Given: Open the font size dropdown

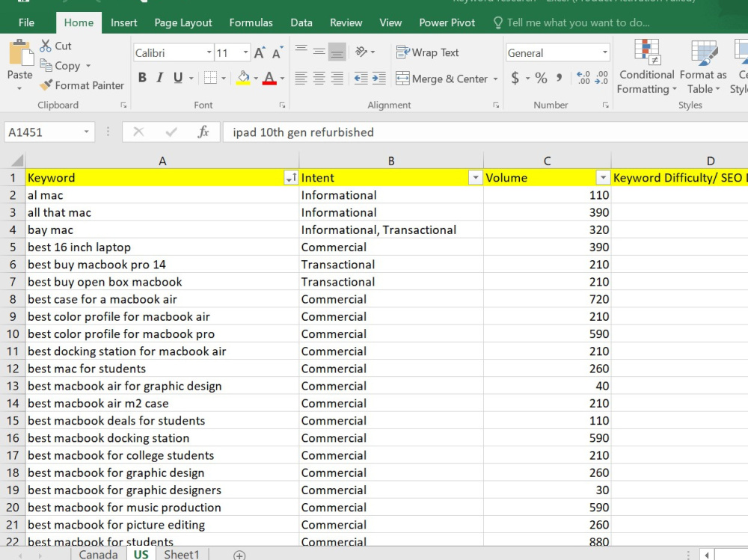Looking at the screenshot, I should click(245, 52).
